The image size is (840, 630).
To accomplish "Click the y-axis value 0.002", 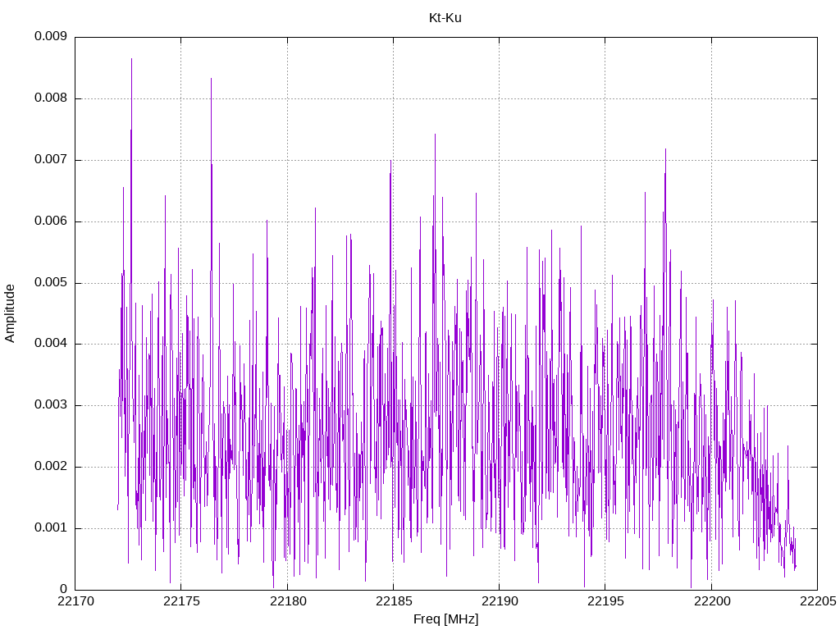I will pyautogui.click(x=51, y=466).
